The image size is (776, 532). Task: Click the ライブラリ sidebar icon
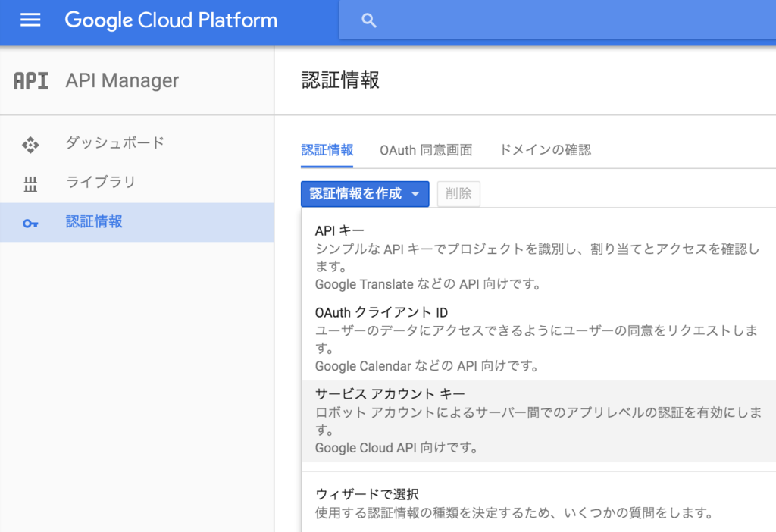click(x=30, y=183)
